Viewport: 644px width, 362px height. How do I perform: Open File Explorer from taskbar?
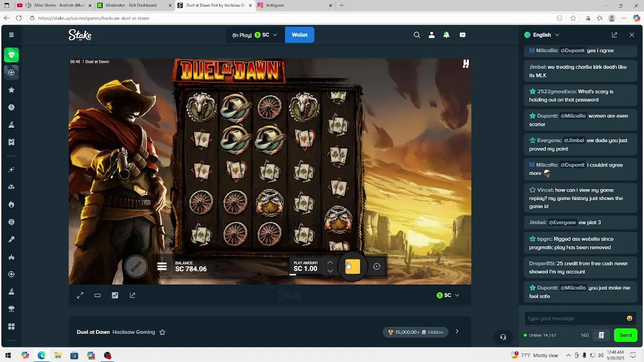pyautogui.click(x=58, y=355)
